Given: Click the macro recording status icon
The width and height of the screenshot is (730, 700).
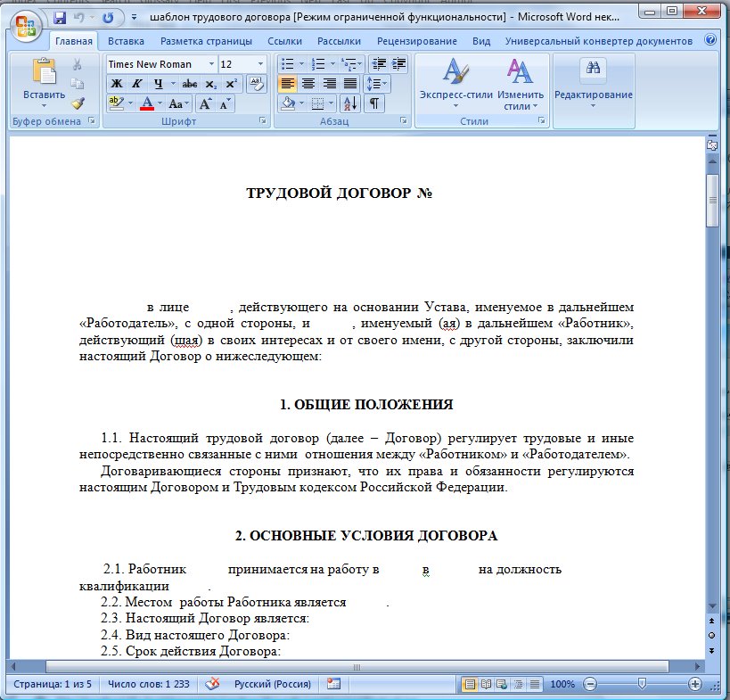Looking at the screenshot, I should [x=333, y=684].
